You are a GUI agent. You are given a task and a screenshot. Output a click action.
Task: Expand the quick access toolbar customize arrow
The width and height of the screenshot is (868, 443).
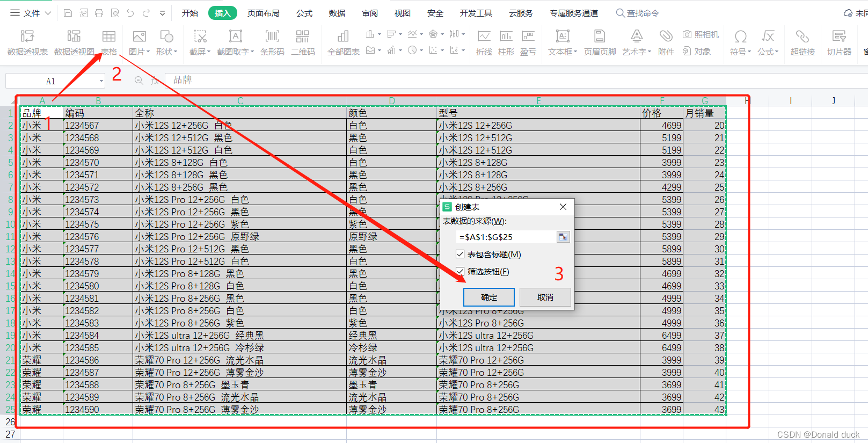tap(162, 13)
